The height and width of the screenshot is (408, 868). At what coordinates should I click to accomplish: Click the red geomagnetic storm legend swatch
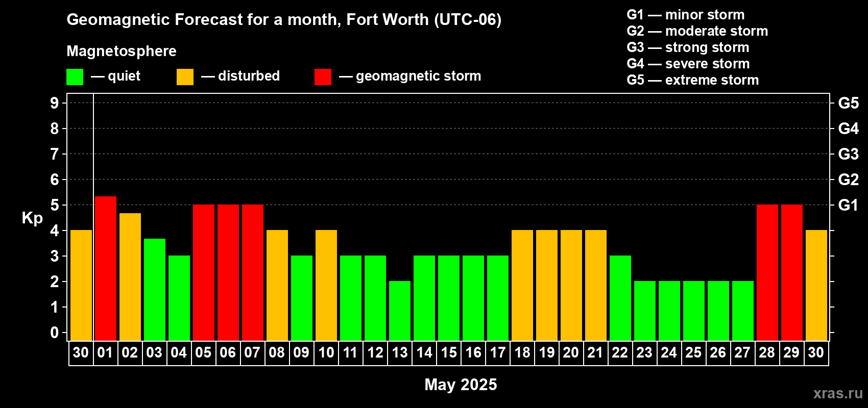[x=323, y=77]
